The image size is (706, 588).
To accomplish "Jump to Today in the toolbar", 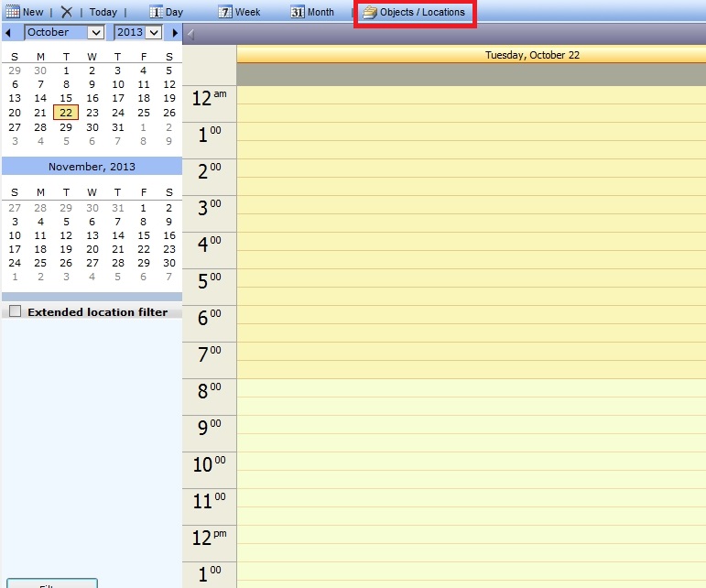I will 103,12.
